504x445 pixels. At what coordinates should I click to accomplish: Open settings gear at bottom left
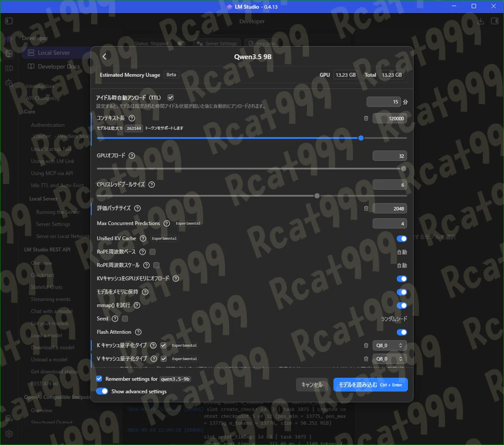click(9, 434)
